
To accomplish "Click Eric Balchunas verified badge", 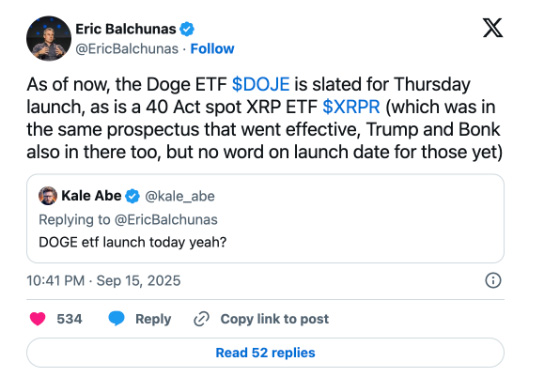I will point(187,29).
